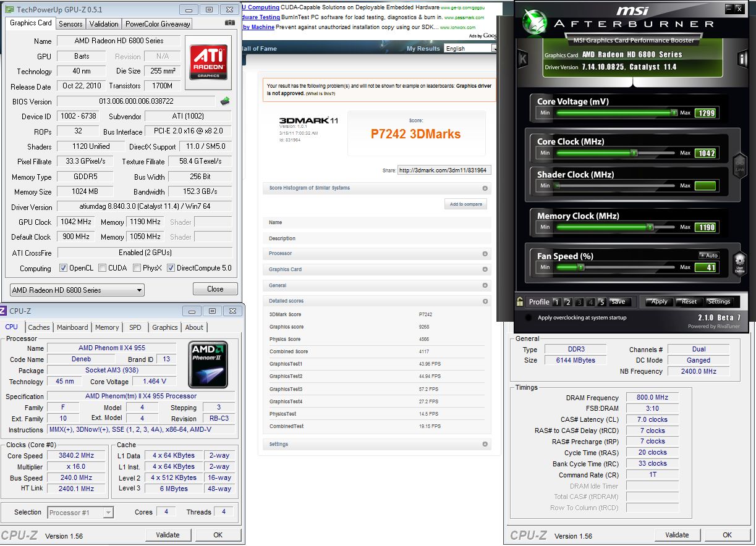Click Add to compare on 3DMark page
This screenshot has width=756, height=546.
point(465,204)
